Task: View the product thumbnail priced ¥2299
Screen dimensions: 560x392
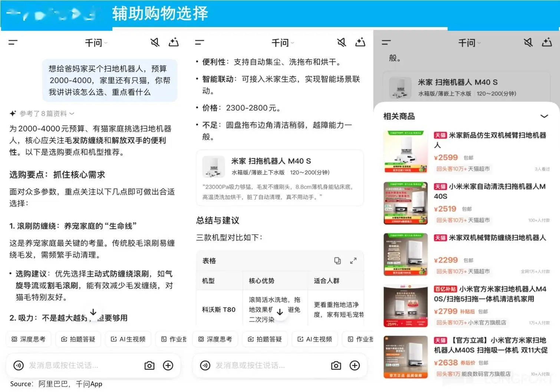Action: coord(405,254)
